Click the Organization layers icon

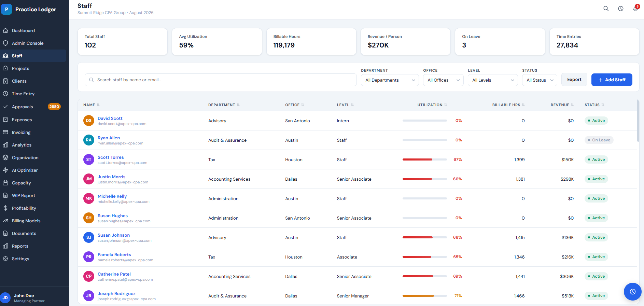pos(5,157)
